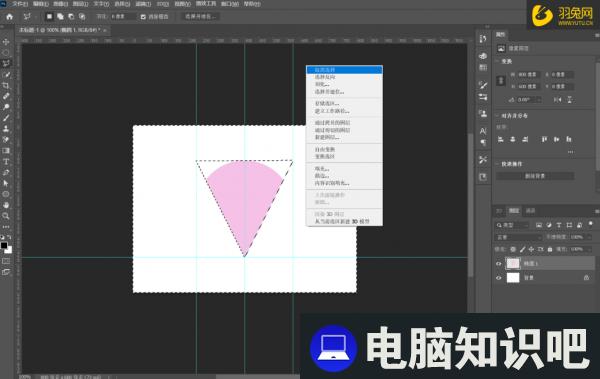Image resolution: width=600 pixels, height=379 pixels.
Task: Click the Home icon in options bar
Action: [x=9, y=16]
